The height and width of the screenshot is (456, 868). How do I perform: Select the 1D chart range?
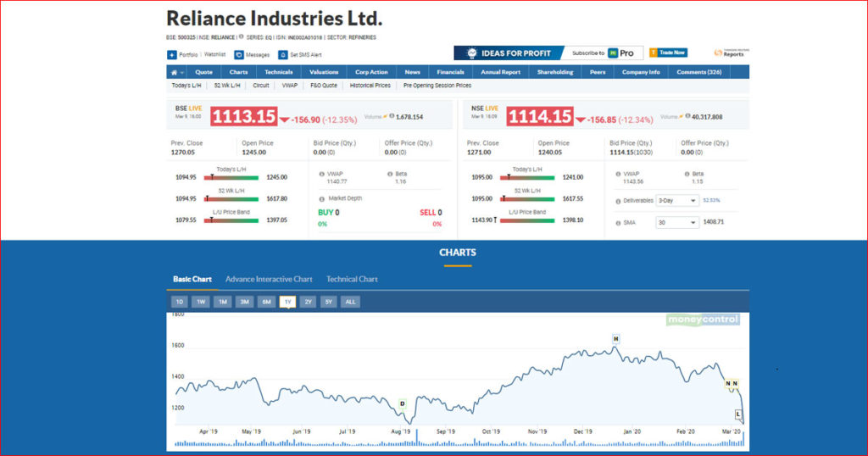[179, 302]
